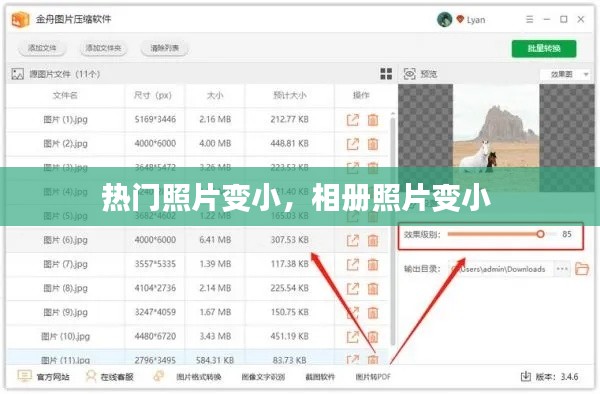Click 清除列表 to clear the list
The image size is (600, 394).
tap(165, 48)
